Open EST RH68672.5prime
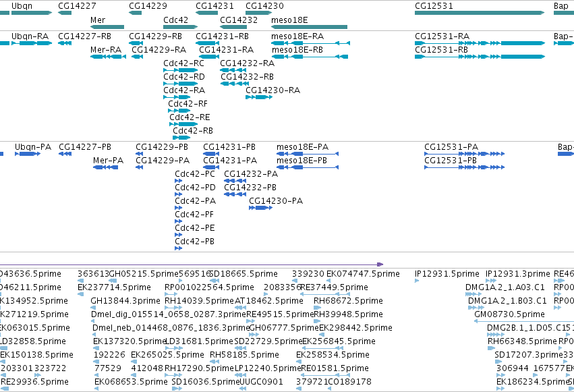The height and width of the screenshot is (392, 574). (348, 301)
